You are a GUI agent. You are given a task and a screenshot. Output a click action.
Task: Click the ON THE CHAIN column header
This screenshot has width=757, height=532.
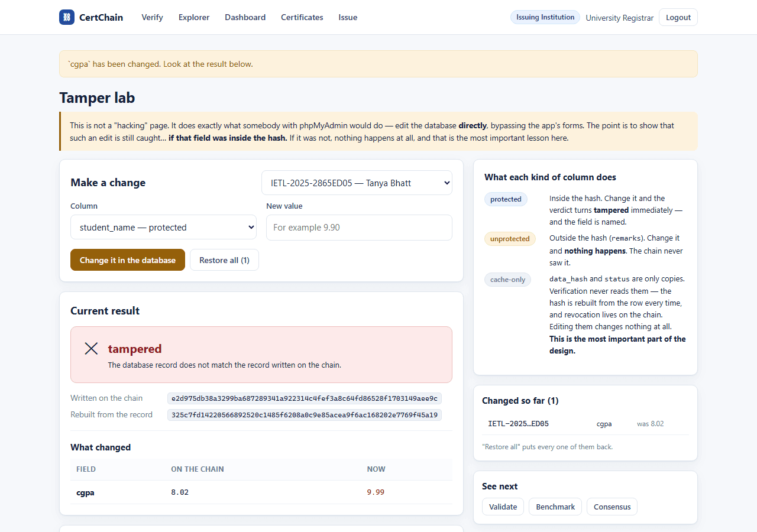[x=198, y=469]
